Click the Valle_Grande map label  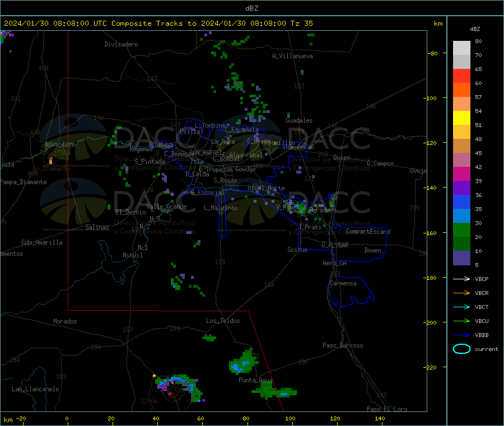pos(166,207)
